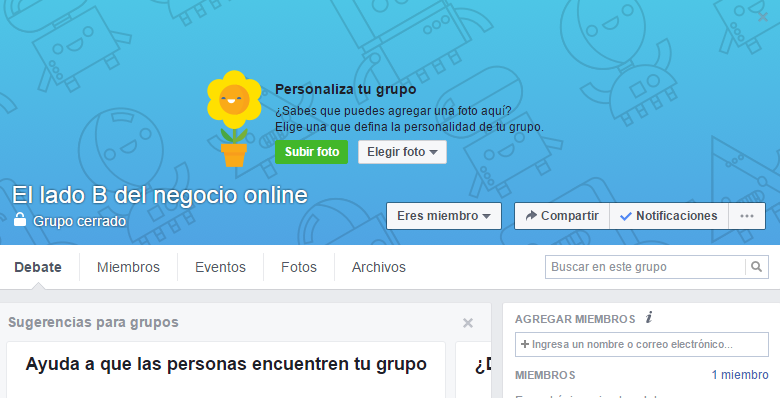
Task: Open the three-dot more options menu
Action: tap(747, 216)
